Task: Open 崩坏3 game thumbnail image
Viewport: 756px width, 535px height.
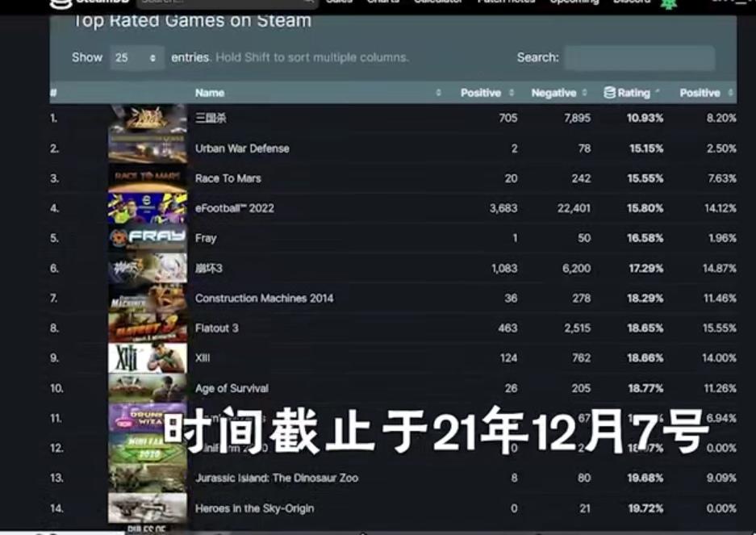Action: click(x=148, y=268)
